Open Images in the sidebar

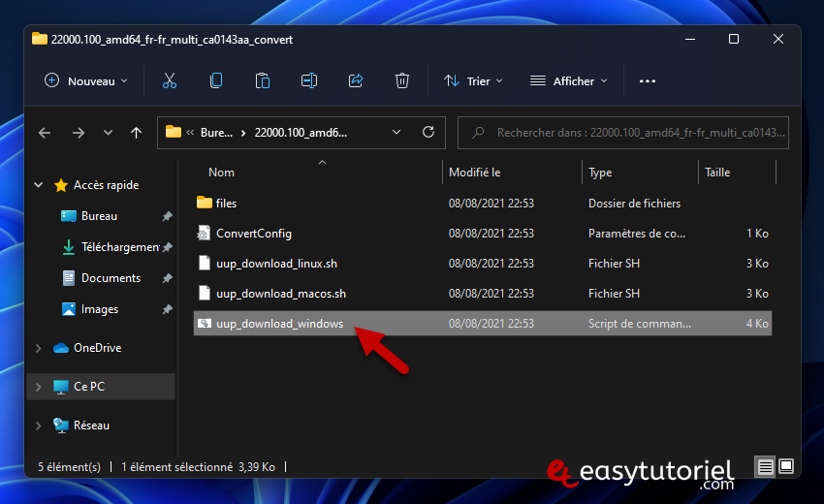pos(100,309)
